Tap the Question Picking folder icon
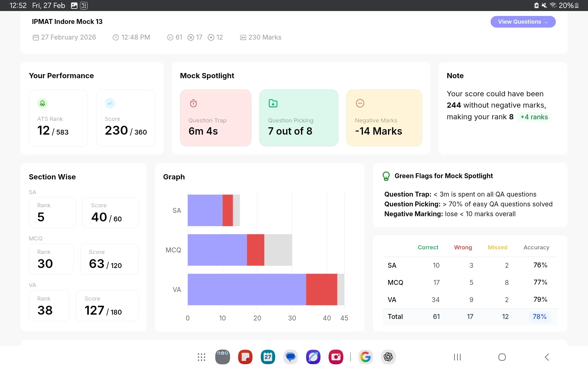Screen dimensions: 588x368 pos(273,103)
